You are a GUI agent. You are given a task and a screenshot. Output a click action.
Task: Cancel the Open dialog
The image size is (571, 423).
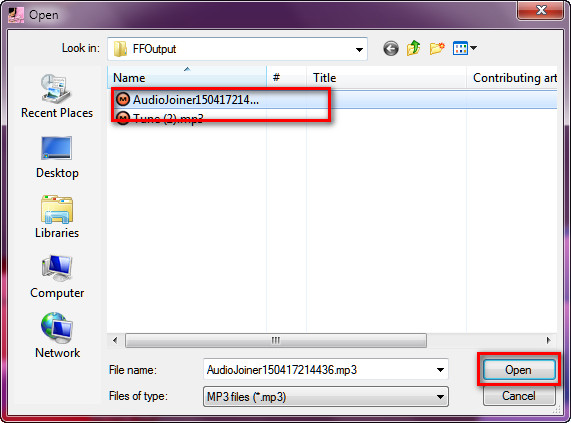519,396
